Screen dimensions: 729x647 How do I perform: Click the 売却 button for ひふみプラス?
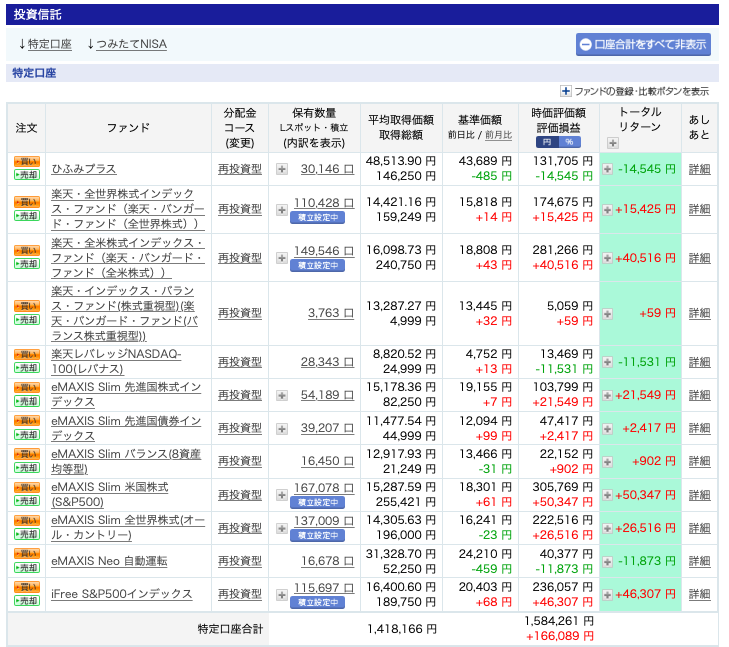tap(27, 175)
